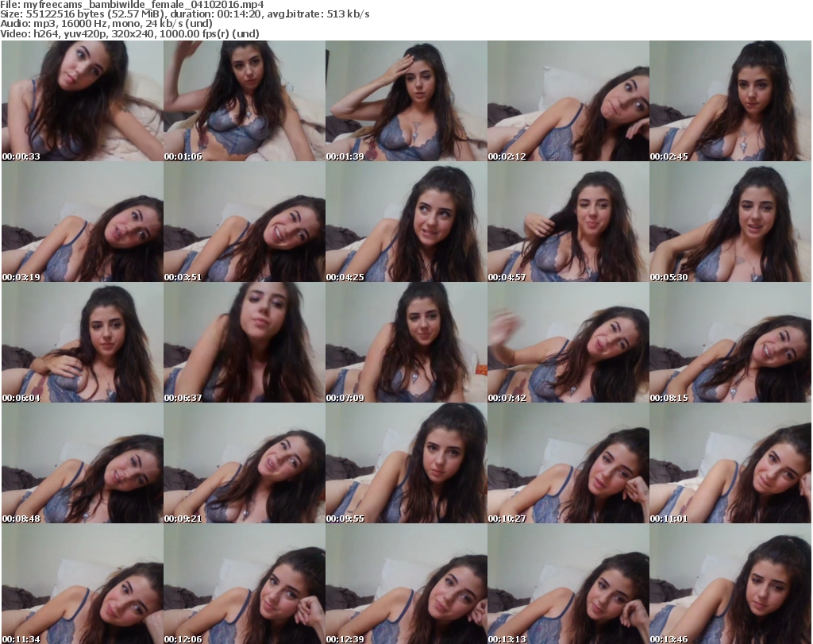Click the 00:06:04 frame

pyautogui.click(x=81, y=344)
